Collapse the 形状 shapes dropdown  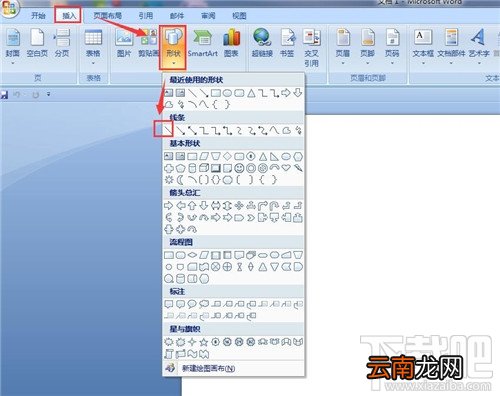point(173,47)
